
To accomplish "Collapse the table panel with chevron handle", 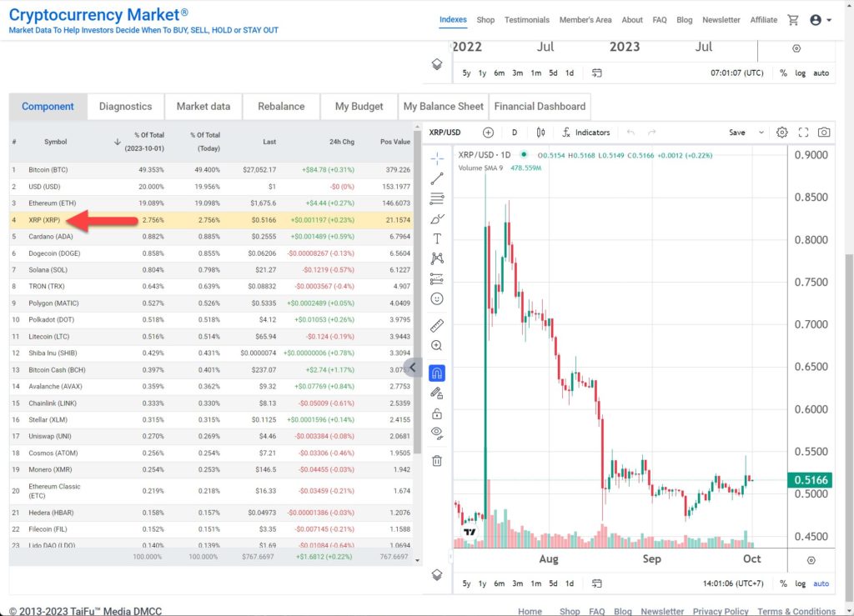I will pyautogui.click(x=412, y=368).
